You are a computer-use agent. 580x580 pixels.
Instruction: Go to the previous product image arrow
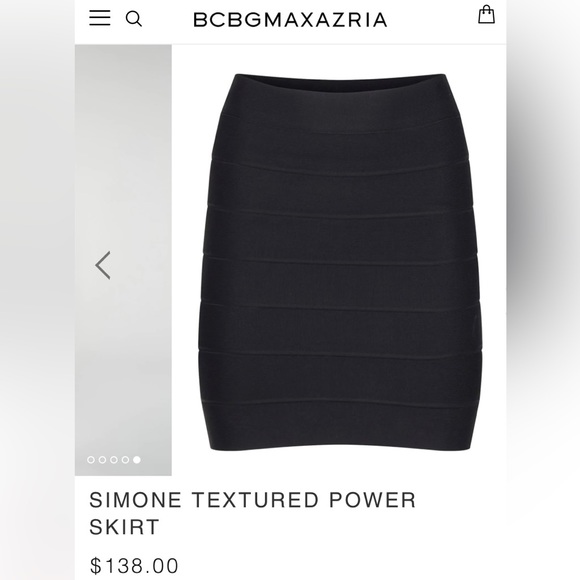pyautogui.click(x=103, y=265)
